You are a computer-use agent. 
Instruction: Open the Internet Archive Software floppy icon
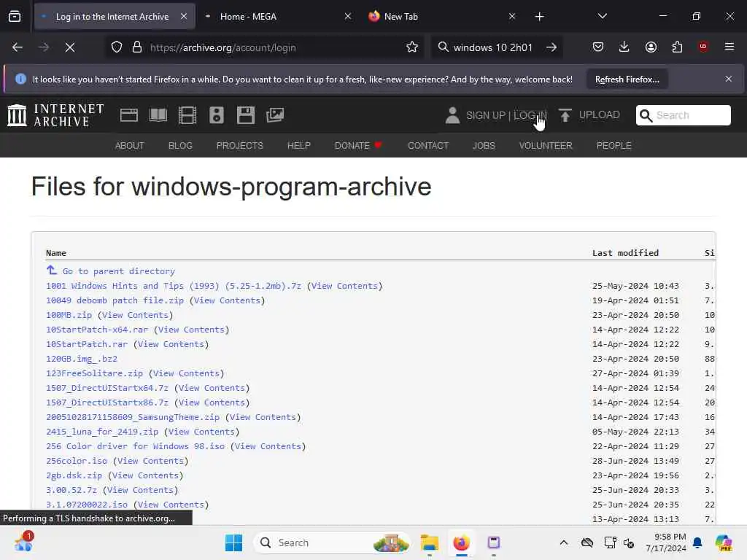246,115
